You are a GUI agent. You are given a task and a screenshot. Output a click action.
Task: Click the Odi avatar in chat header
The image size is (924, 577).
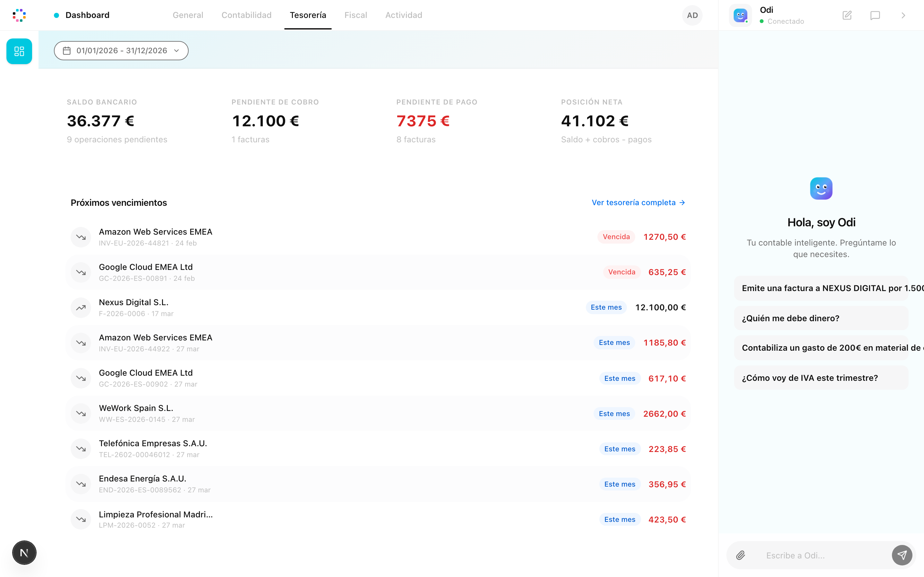pos(740,15)
